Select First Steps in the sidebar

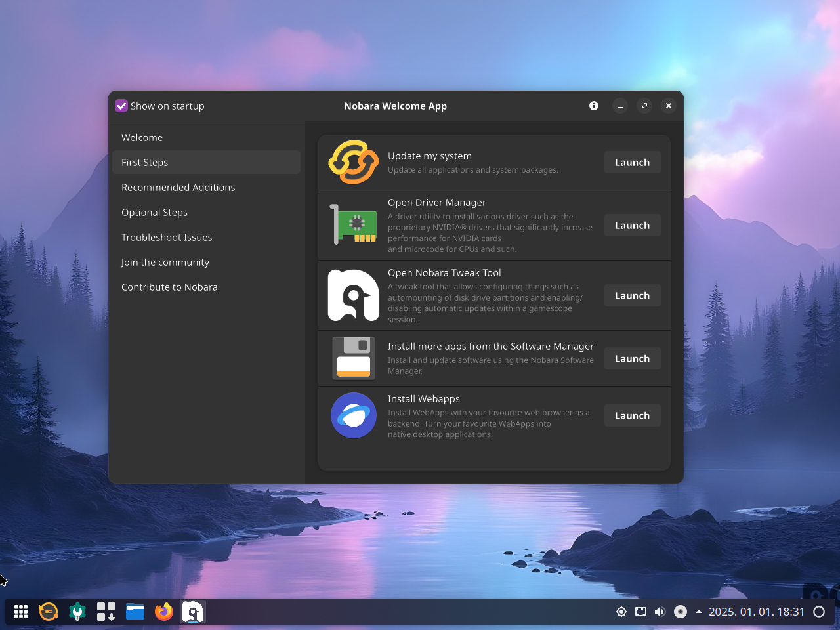206,162
